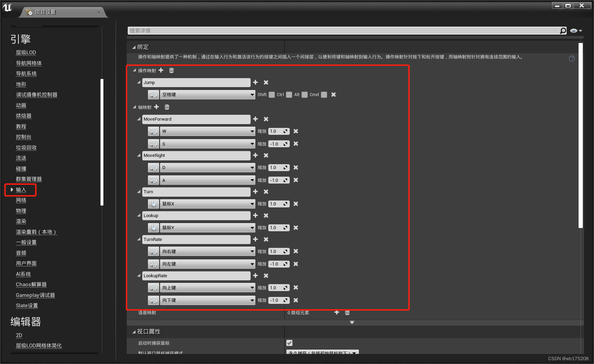594x364 pixels.
Task: Click the trash icon to clear 轴映射
Action: click(166, 107)
